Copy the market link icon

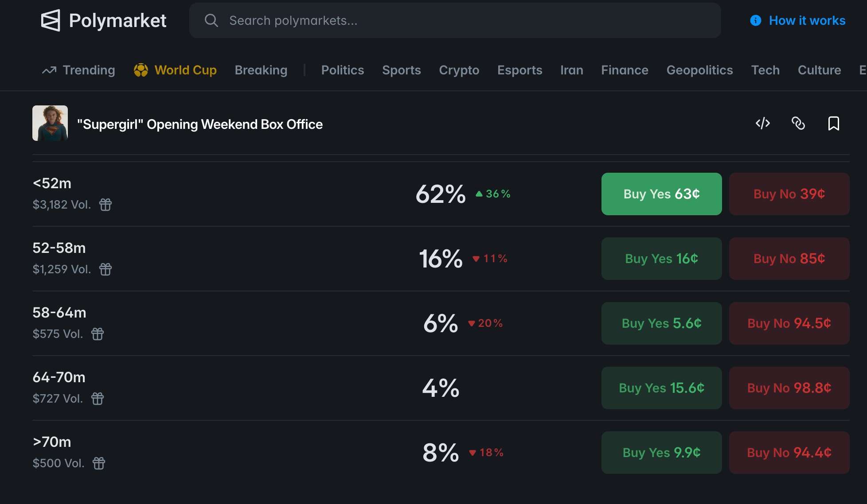point(798,123)
